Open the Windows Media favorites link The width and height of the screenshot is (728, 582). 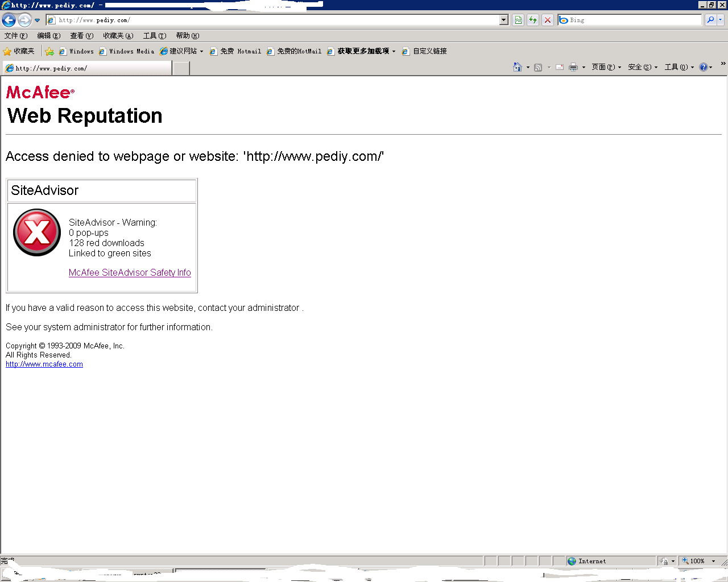[x=126, y=51]
